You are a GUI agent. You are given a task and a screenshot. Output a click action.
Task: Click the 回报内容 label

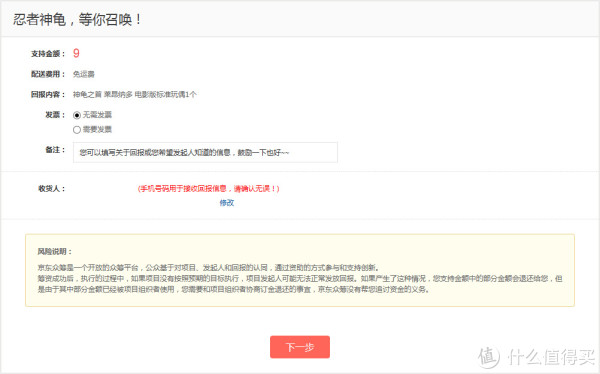coord(48,94)
